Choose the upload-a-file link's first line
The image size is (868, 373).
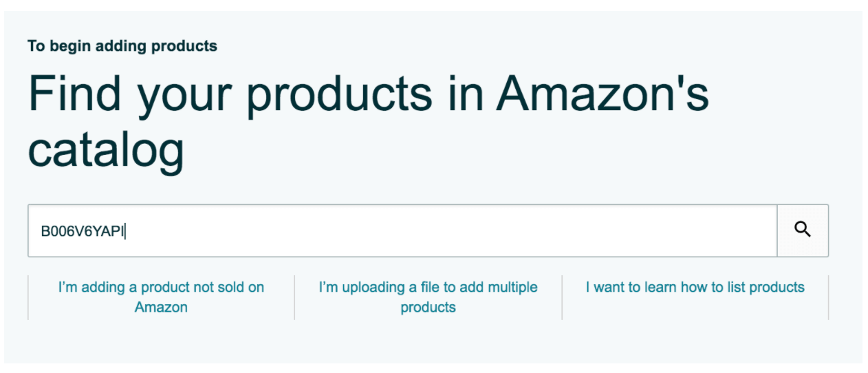coord(428,287)
